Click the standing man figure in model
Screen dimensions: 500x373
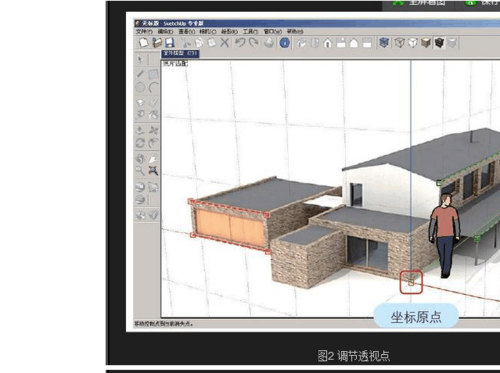445,235
